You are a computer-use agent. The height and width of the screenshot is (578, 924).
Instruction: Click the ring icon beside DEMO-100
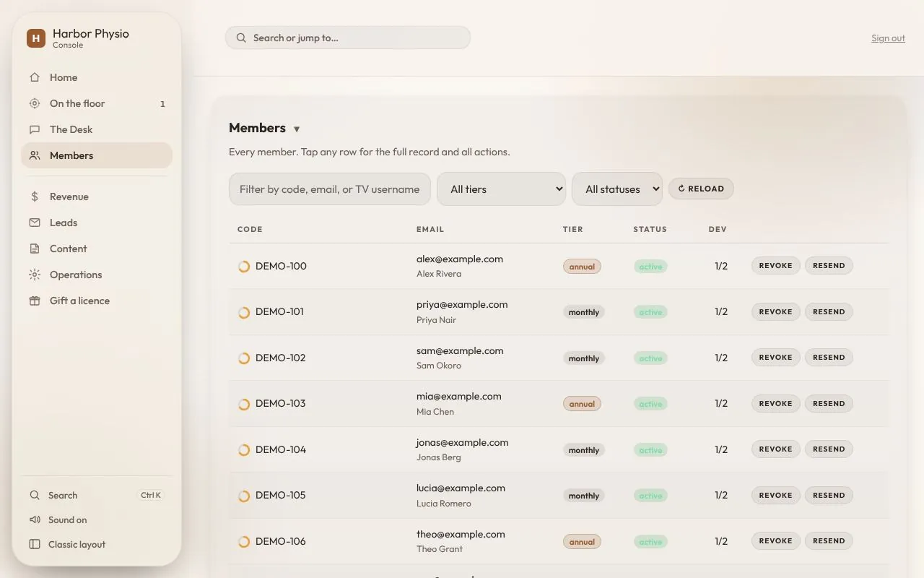tap(244, 266)
